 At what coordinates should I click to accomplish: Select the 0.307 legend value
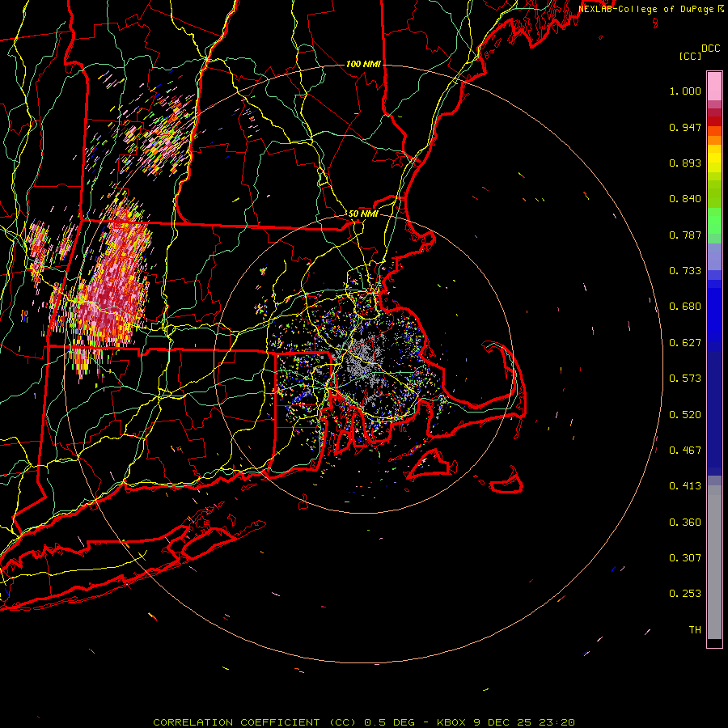(685, 558)
